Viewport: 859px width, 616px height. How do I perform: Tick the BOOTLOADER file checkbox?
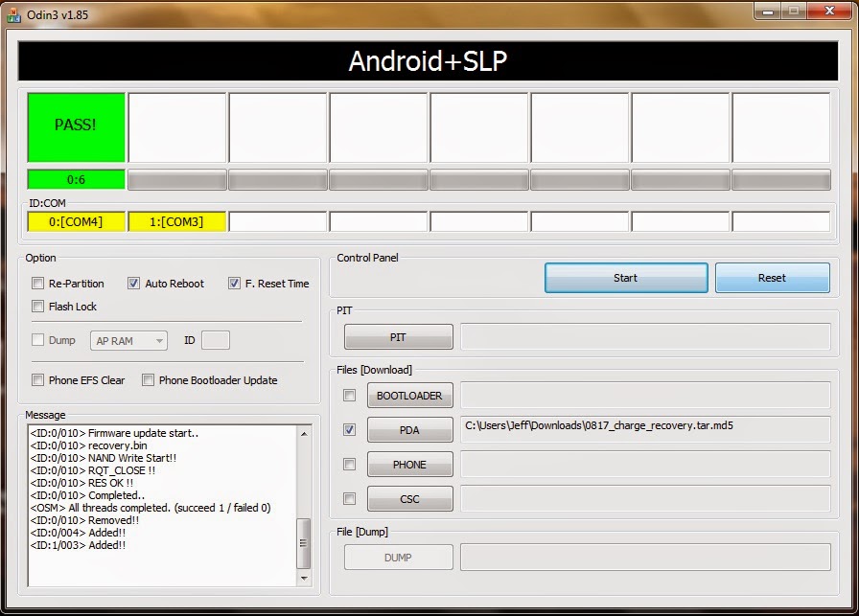tap(349, 396)
